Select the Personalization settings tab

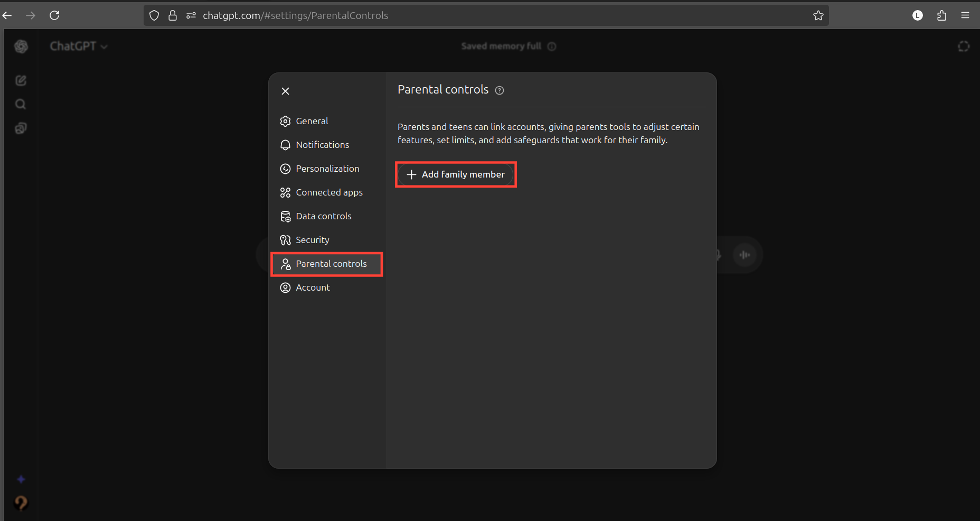327,169
